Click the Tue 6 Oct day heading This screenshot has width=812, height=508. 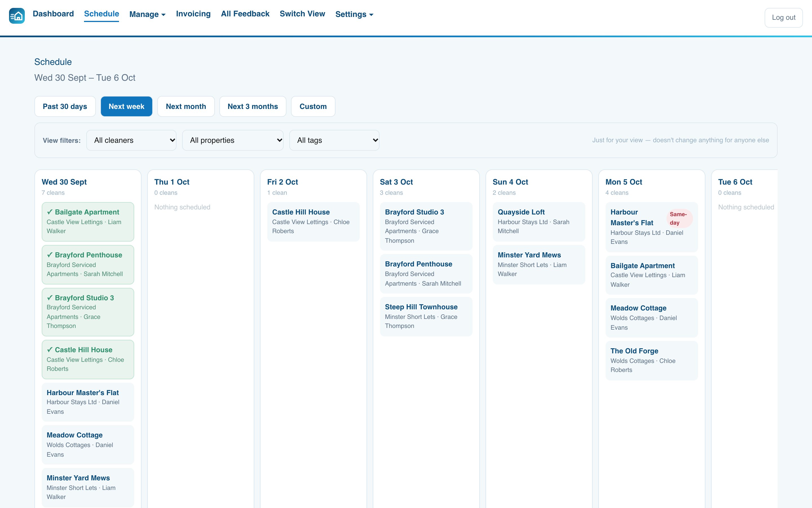point(735,182)
